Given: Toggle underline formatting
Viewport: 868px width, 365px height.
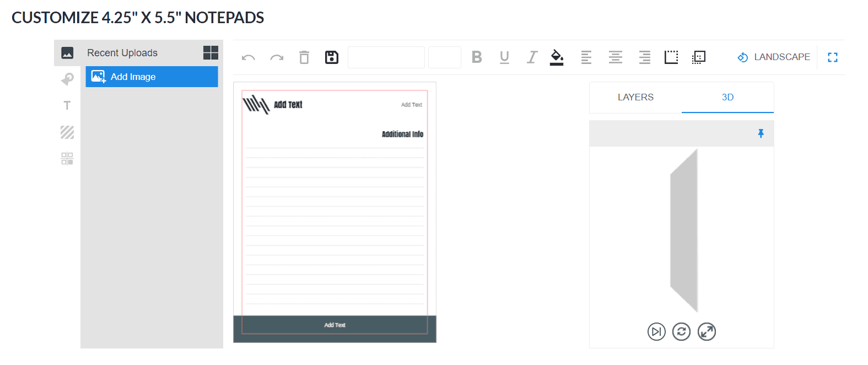Looking at the screenshot, I should click(504, 57).
